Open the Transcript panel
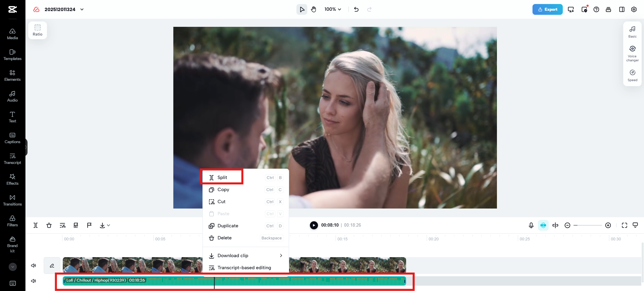The image size is (644, 291). tap(12, 159)
